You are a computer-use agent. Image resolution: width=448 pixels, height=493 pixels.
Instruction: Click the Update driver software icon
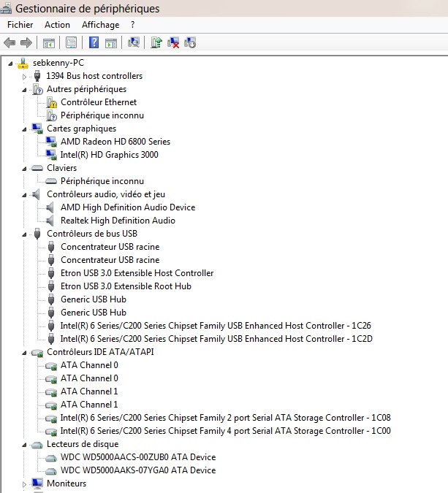tap(156, 42)
